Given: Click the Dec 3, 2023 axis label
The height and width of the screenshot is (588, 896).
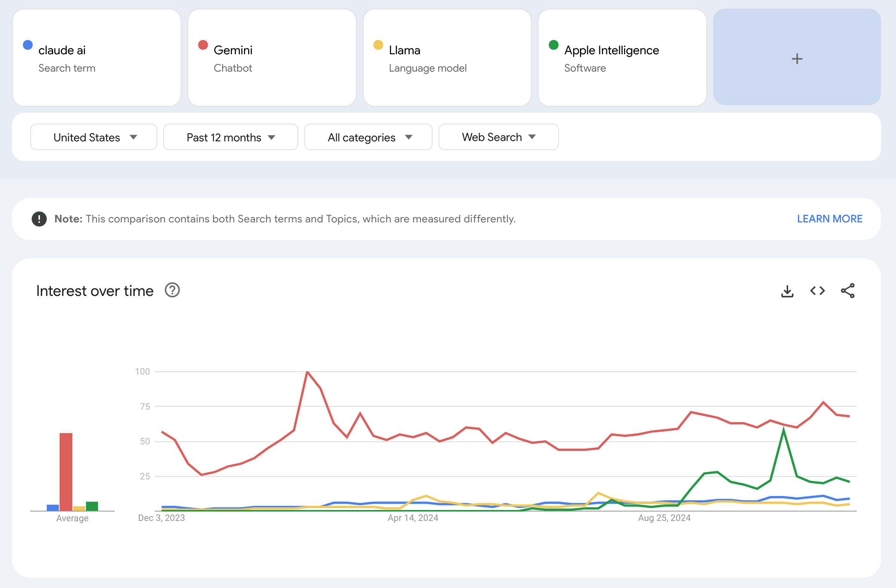Looking at the screenshot, I should click(161, 518).
